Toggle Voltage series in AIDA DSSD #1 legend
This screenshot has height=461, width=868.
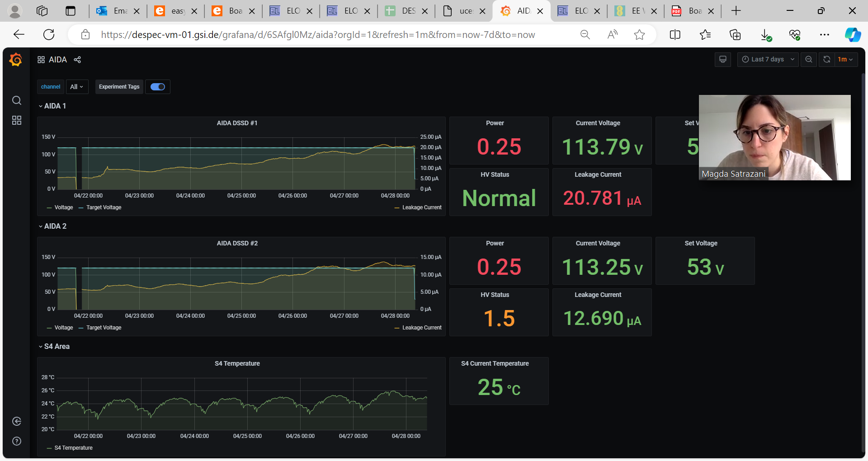63,207
